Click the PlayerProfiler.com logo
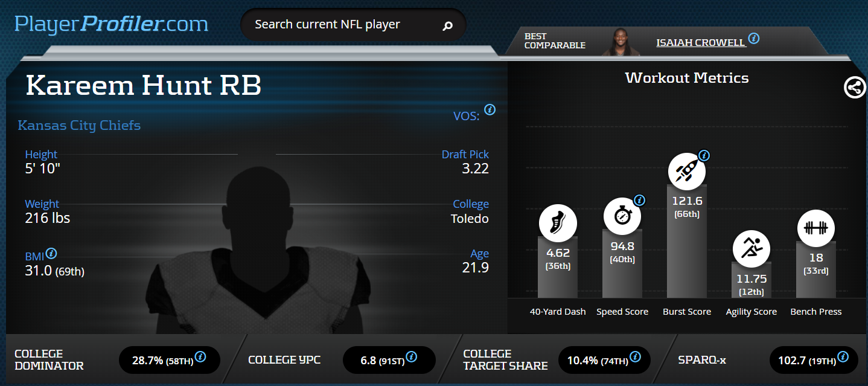The height and width of the screenshot is (386, 868). [112, 24]
